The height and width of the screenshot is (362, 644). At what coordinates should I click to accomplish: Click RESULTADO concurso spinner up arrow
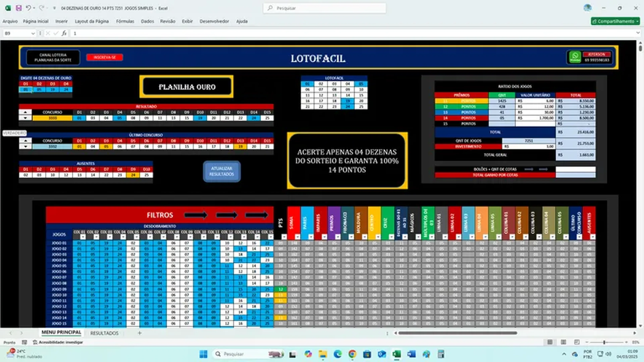[x=25, y=112]
